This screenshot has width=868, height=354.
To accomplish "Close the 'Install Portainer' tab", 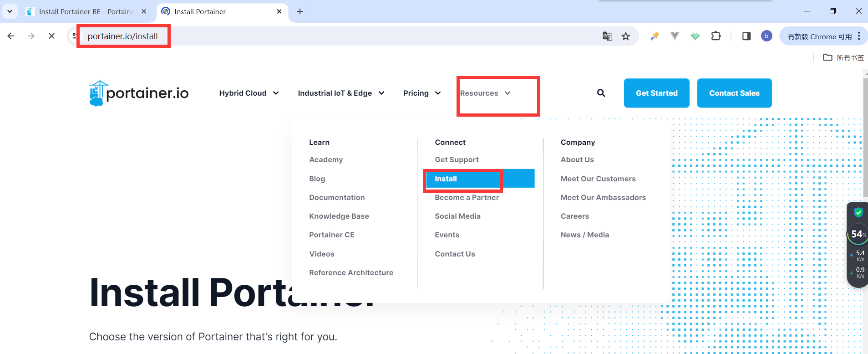I will point(279,11).
